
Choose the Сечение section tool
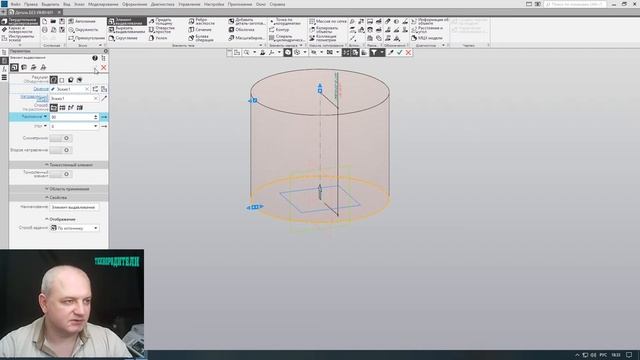coord(200,30)
